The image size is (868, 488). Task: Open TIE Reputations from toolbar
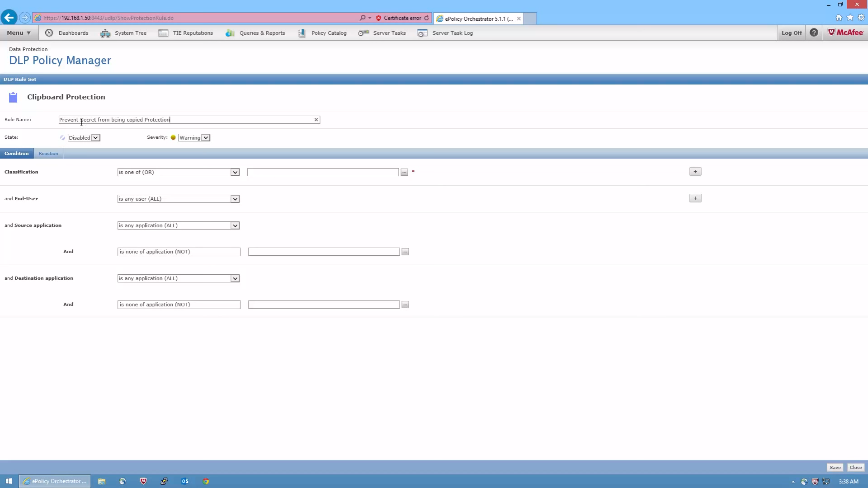[x=163, y=33]
